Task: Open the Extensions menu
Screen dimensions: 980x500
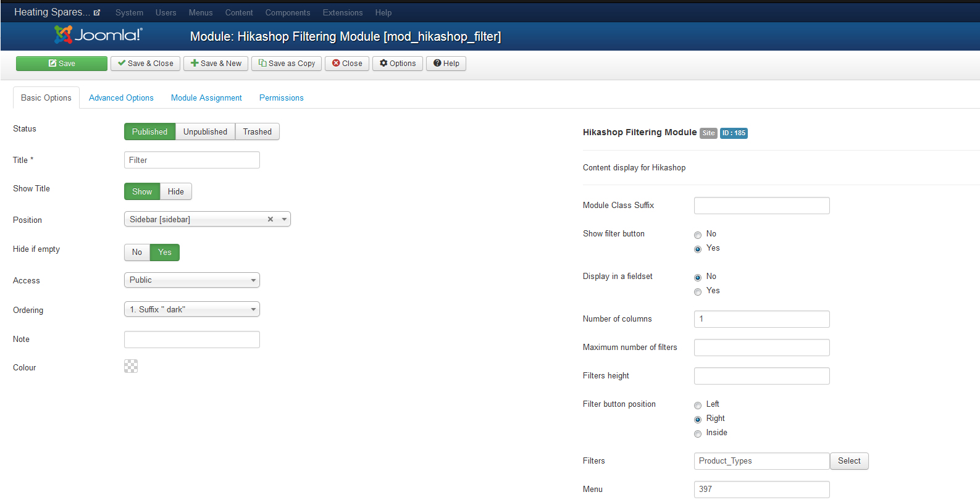Action: [343, 12]
